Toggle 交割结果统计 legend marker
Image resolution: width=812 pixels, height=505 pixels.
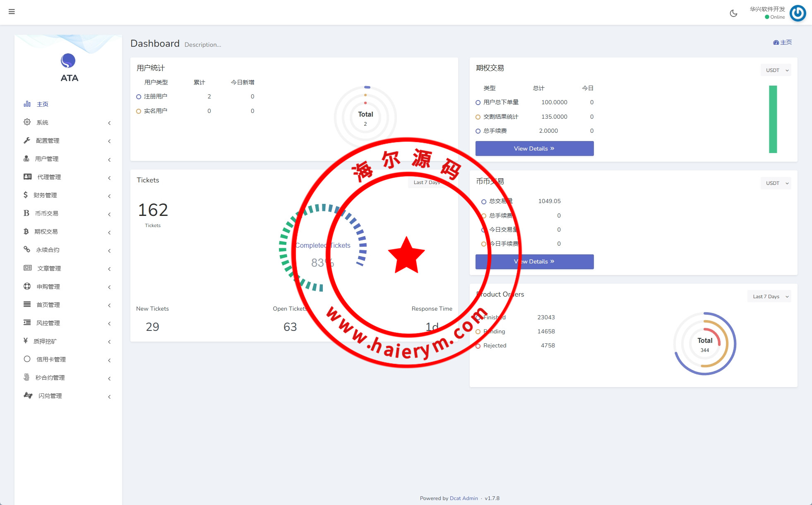[478, 117]
